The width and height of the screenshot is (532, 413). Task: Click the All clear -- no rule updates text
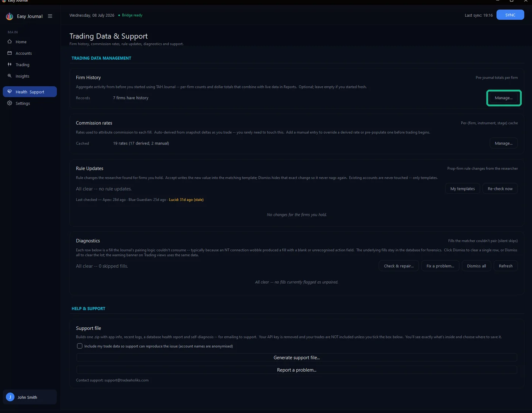click(104, 189)
